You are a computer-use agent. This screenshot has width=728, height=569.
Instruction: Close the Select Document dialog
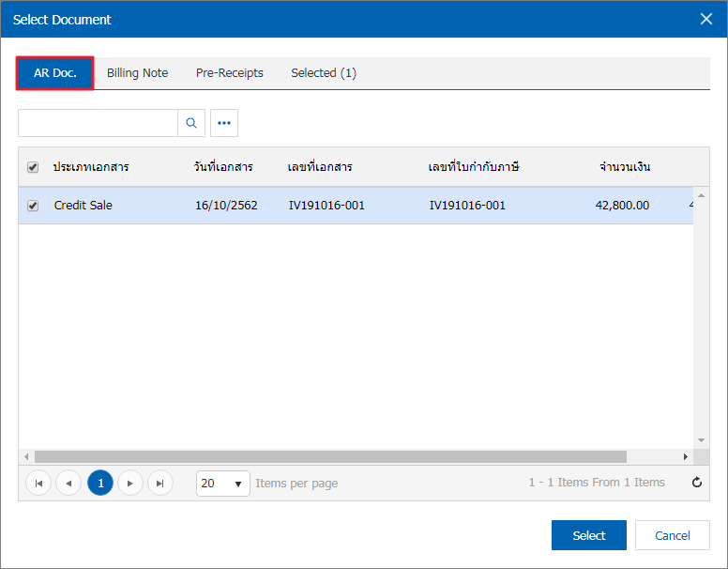(x=706, y=19)
